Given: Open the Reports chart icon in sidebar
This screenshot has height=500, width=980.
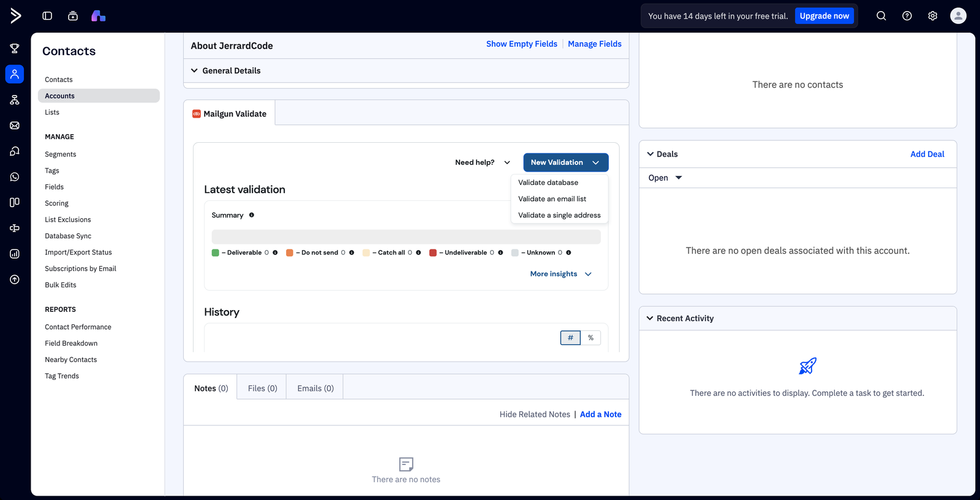Looking at the screenshot, I should pos(15,254).
